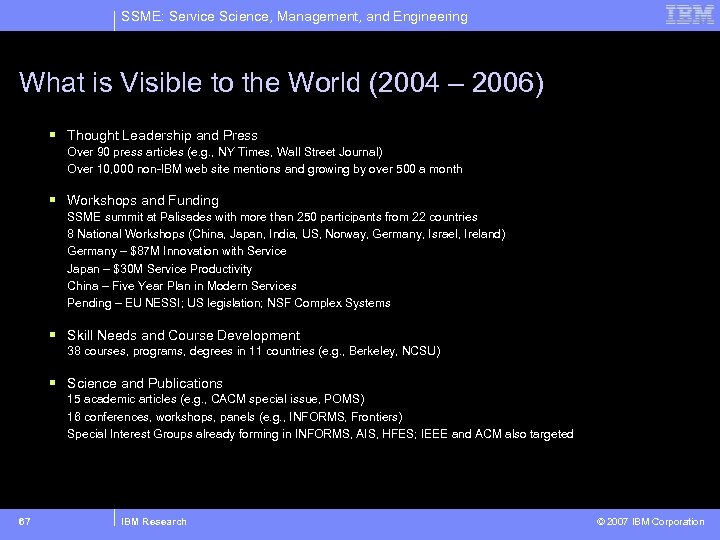Click line "16 conferences, workshops, panels"

[235, 417]
